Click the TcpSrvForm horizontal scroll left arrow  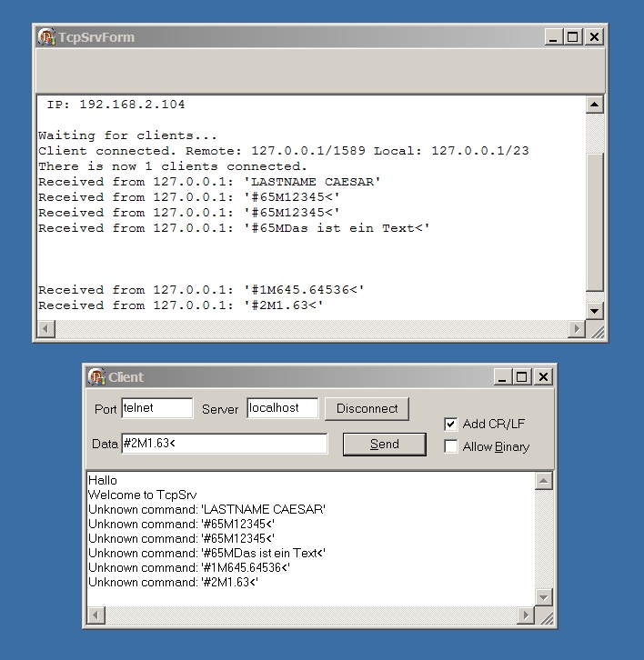click(x=46, y=329)
